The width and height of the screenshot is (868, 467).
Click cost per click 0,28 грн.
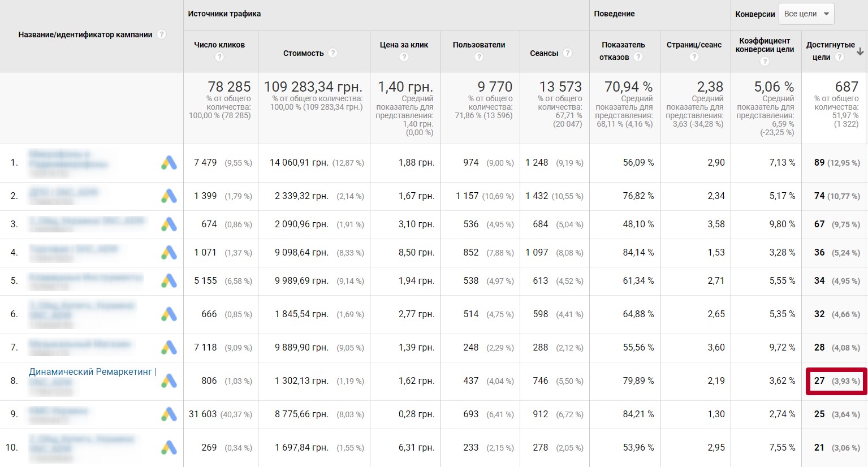click(x=417, y=414)
